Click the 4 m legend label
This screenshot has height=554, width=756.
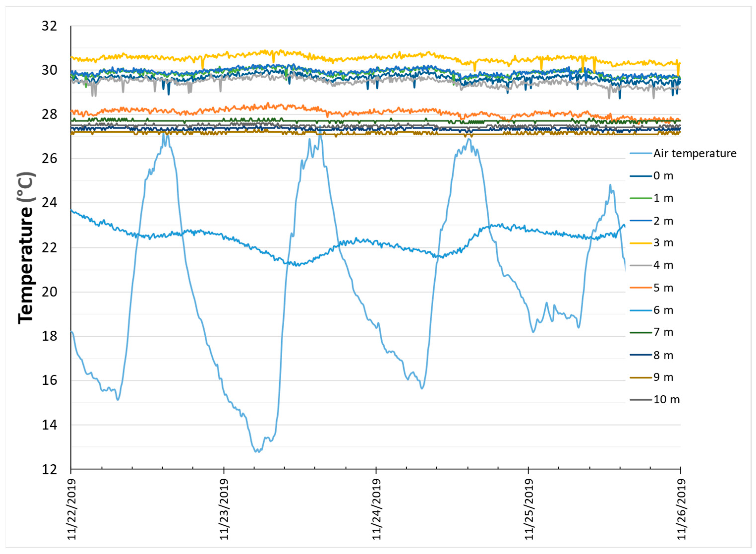click(663, 265)
